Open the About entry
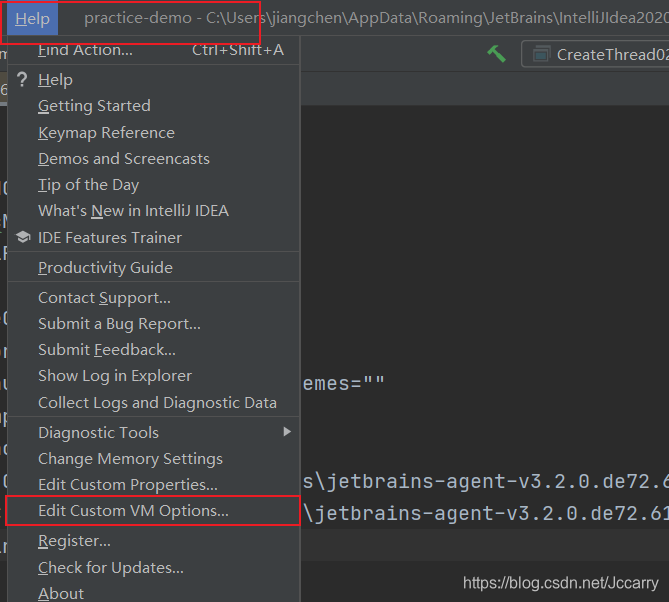Image resolution: width=669 pixels, height=602 pixels. (154, 593)
